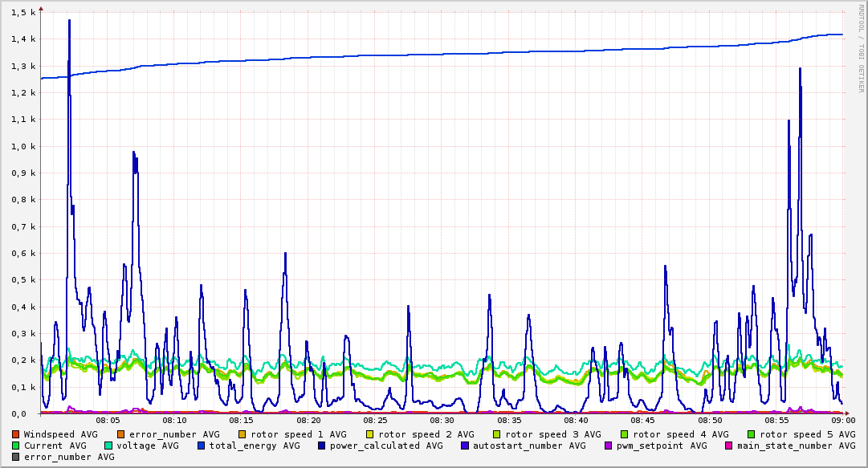Click the pink main_state_number AVG swatch
The width and height of the screenshot is (868, 468).
tap(729, 446)
